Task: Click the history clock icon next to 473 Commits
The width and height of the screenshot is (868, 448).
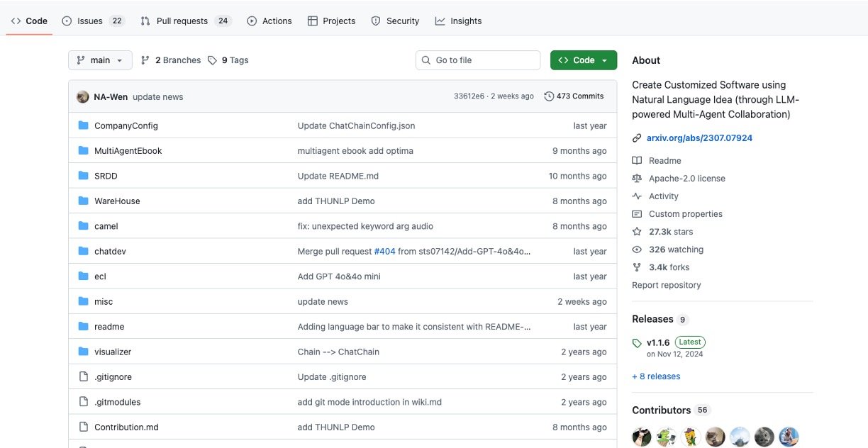Action: 549,96
